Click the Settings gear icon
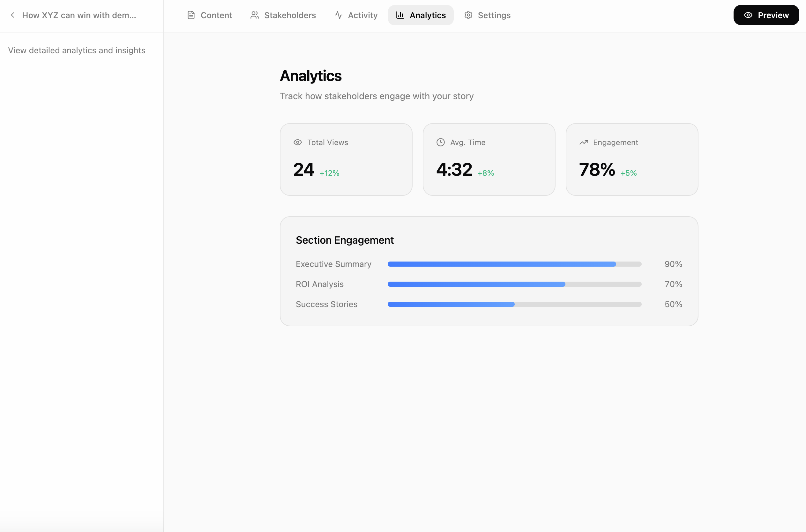Viewport: 806px width, 532px height. tap(468, 15)
